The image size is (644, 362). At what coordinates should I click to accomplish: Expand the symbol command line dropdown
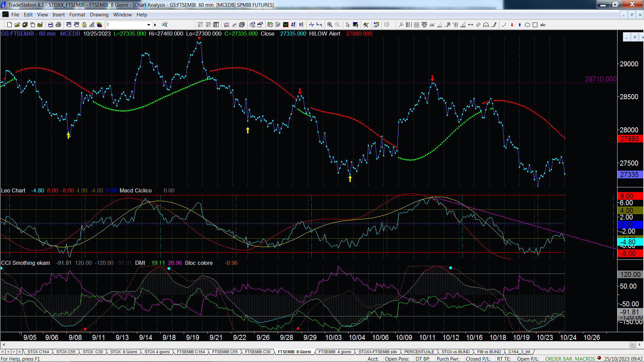pos(149,25)
